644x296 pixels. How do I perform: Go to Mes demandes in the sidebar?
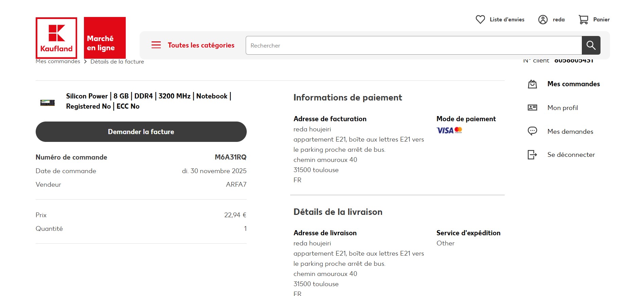click(x=570, y=131)
